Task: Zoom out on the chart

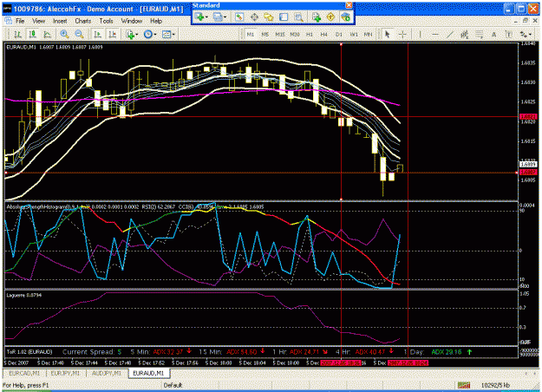Action: [79, 34]
